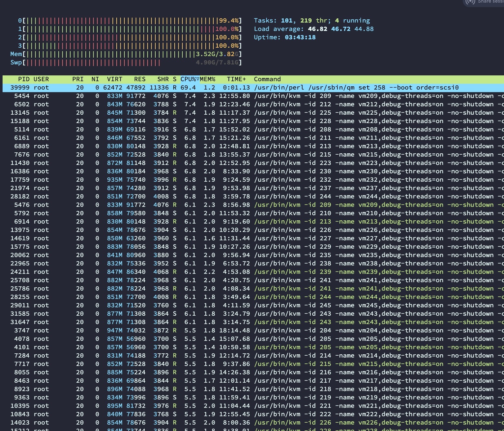Select the kvm process with PID 5454
The width and height of the screenshot is (504, 431).
[x=253, y=96]
